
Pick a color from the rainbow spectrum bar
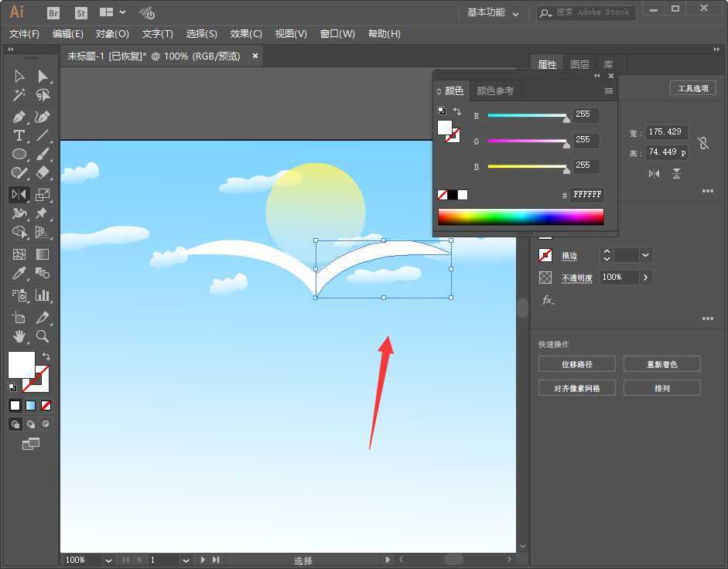tap(520, 216)
